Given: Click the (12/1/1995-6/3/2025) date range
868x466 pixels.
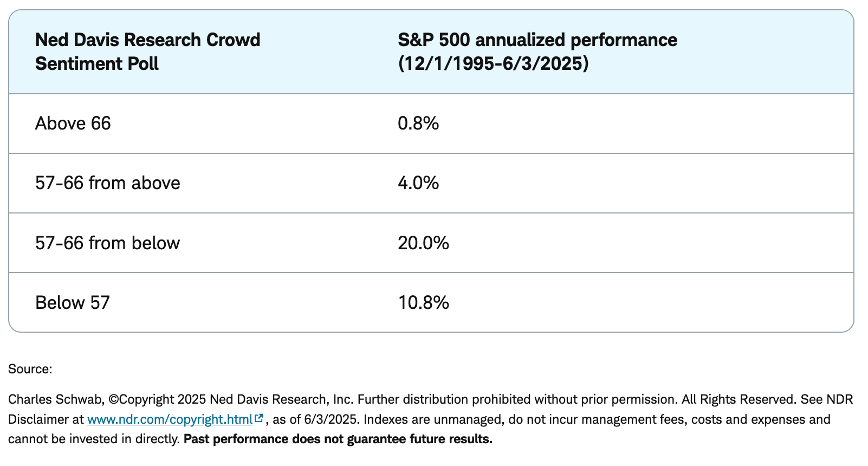Looking at the screenshot, I should 493,64.
